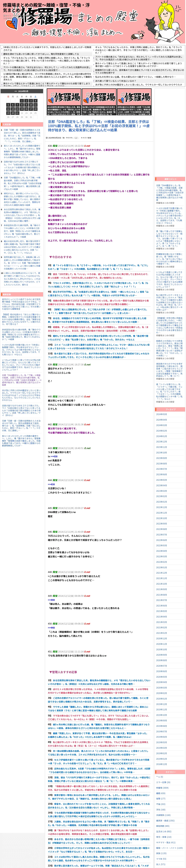Image resolution: width=186 pixels, height=868 pixels.
Task: Open the 修羅場まとめの殿堂 header banner
Action: point(93,22)
